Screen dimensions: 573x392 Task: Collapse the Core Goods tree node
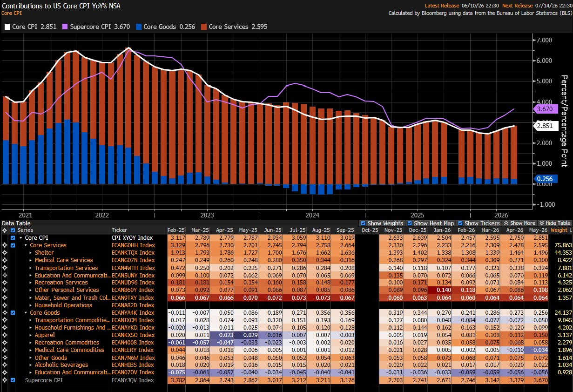point(26,313)
